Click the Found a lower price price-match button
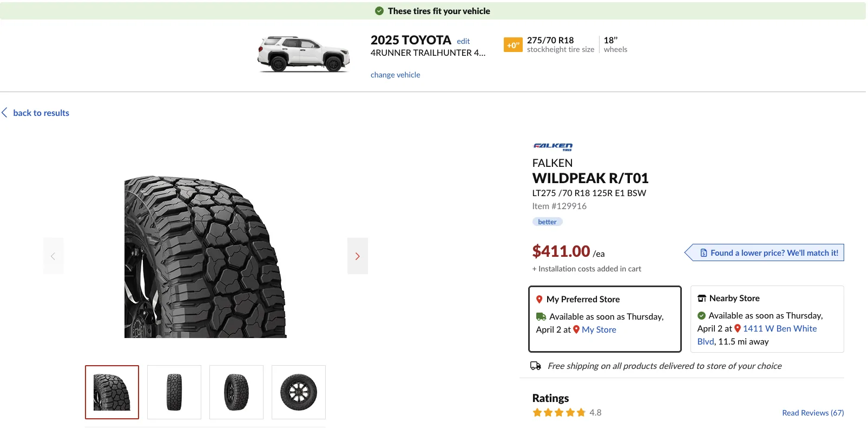Viewport: 868px width, 428px height. point(766,252)
